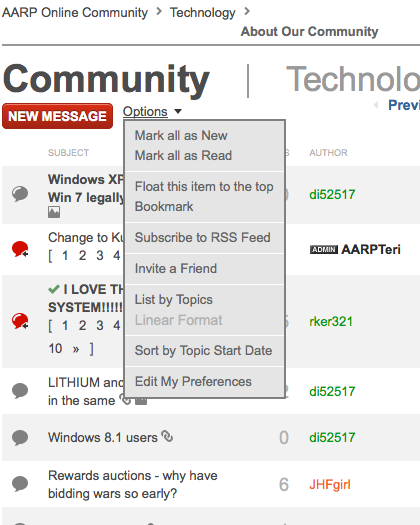Click speech bubble icon beside Rewards auctions thread
The height and width of the screenshot is (525, 420).
click(20, 484)
